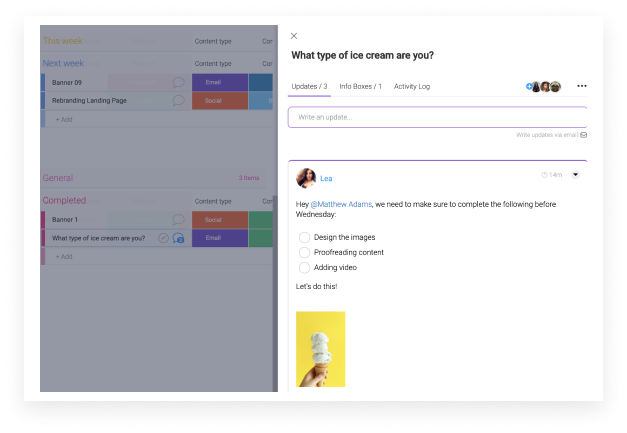Click the 'Write an update' input field

pyautogui.click(x=437, y=117)
